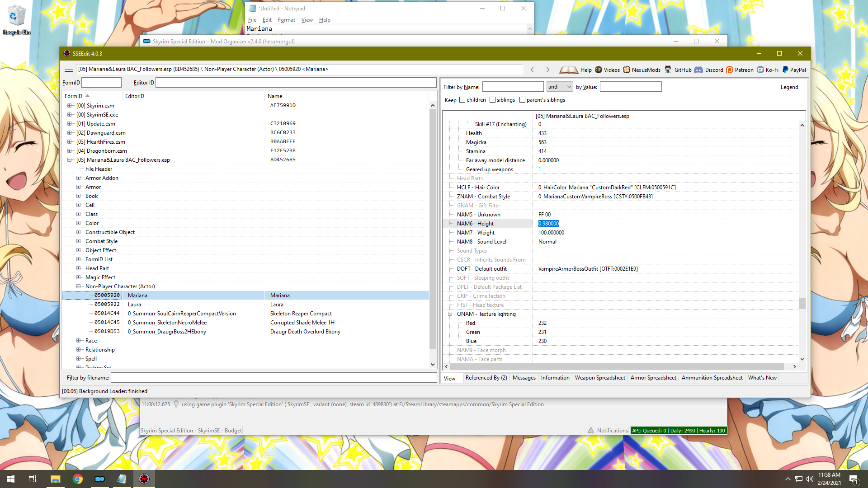Switch to Notepad in the taskbar
This screenshot has width=868, height=488.
pyautogui.click(x=122, y=479)
